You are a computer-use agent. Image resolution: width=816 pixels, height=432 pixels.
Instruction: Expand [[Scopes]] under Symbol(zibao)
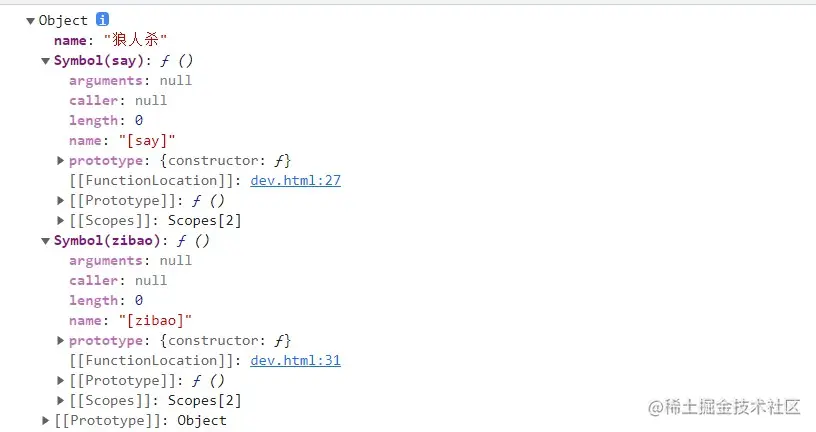coord(61,401)
